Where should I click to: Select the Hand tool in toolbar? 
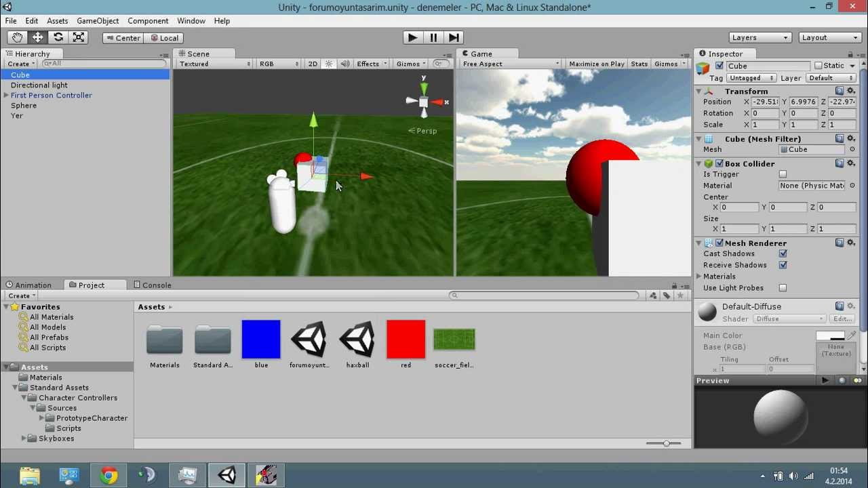pyautogui.click(x=17, y=38)
